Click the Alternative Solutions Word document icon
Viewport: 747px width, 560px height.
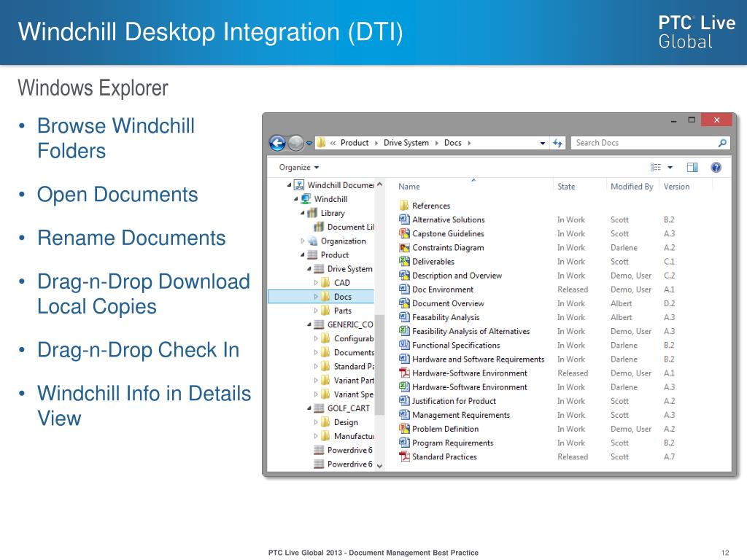click(404, 219)
